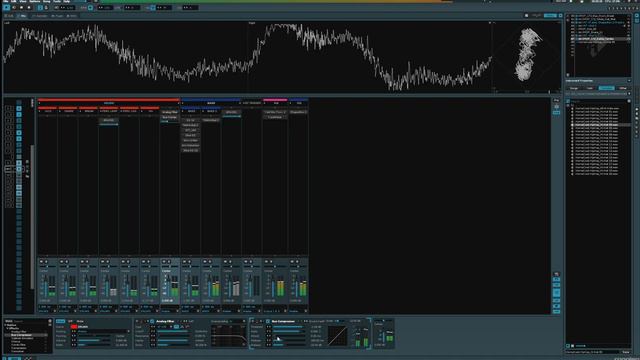Adjust the Analog Filter top parameter slider
The image size is (640, 360).
click(173, 331)
